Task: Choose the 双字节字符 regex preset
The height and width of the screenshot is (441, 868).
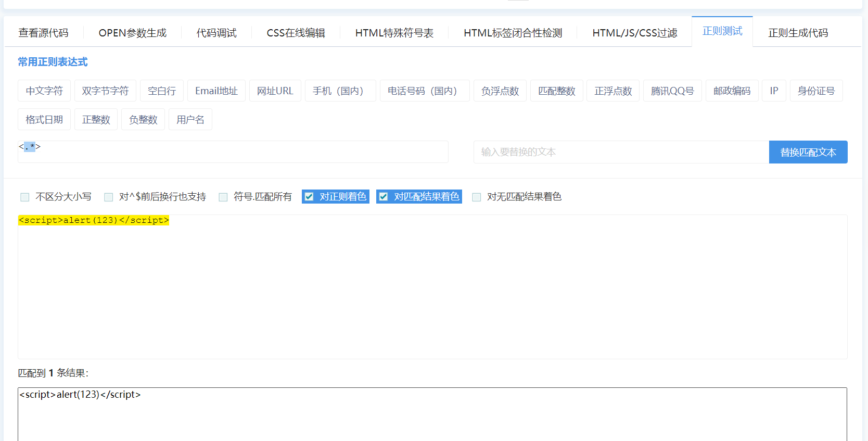Action: (105, 91)
